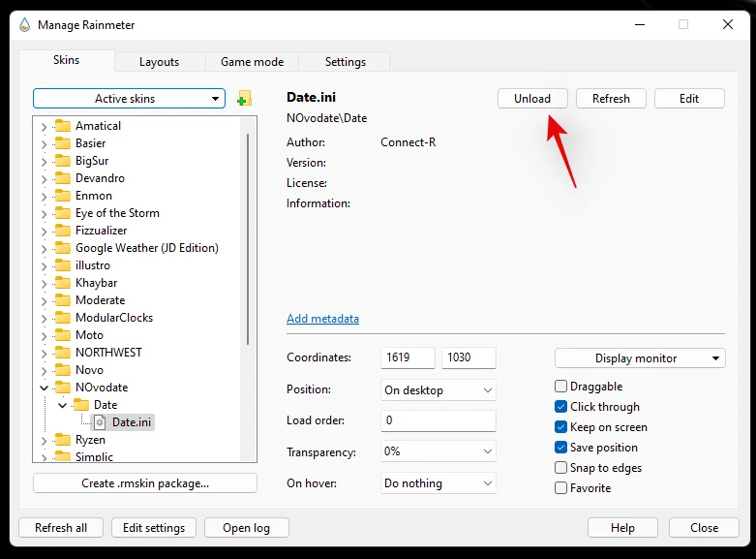756x559 pixels.
Task: Switch to the Skins tab
Action: point(67,60)
